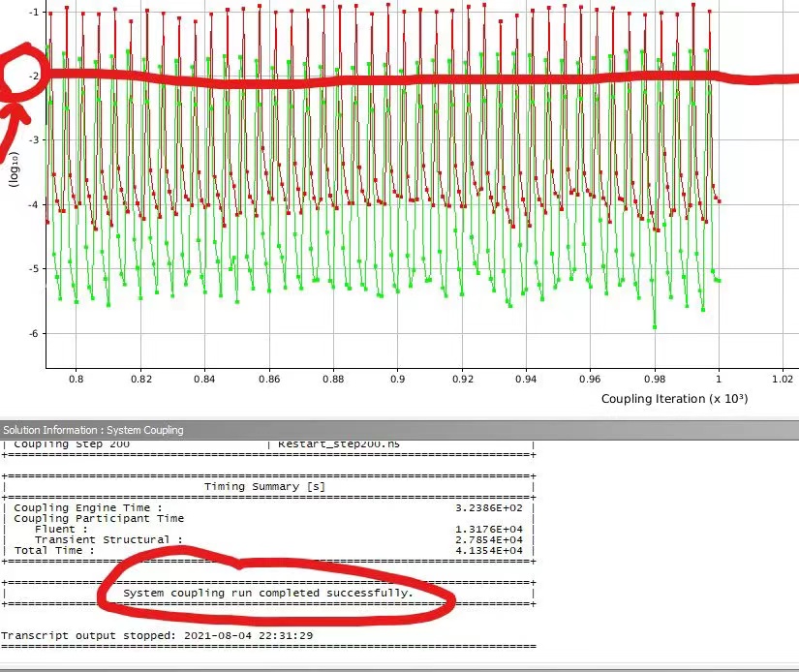This screenshot has width=799, height=672.
Task: Click the Transcript output stopped timestamp line
Action: (x=157, y=634)
